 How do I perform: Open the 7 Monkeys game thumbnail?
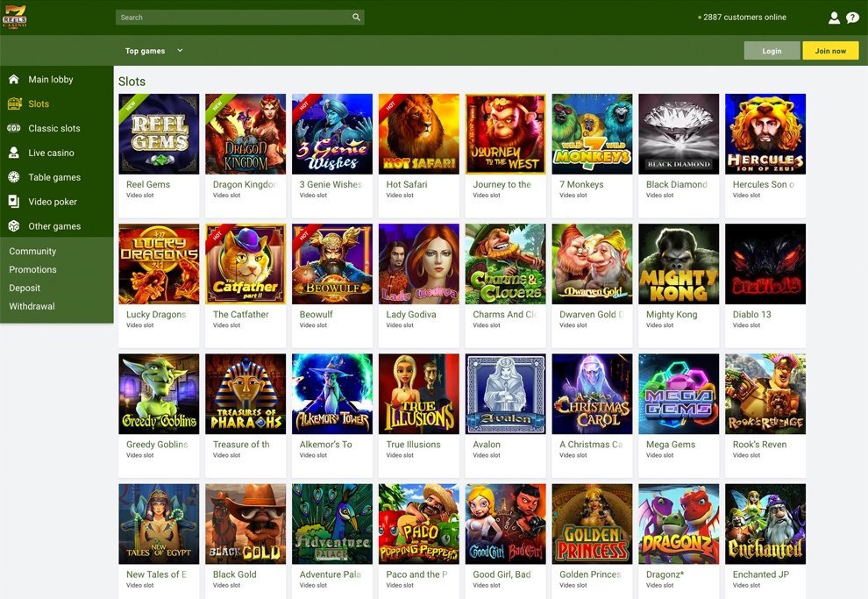(593, 134)
